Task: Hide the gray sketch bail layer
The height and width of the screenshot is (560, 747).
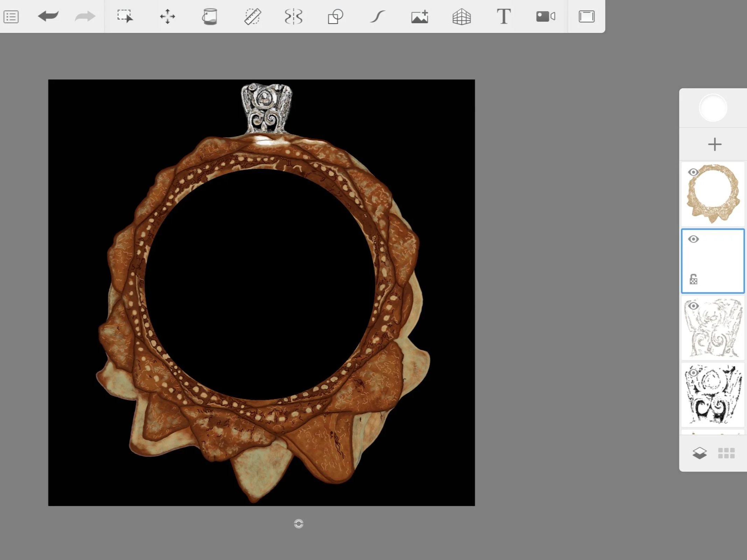Action: tap(693, 306)
